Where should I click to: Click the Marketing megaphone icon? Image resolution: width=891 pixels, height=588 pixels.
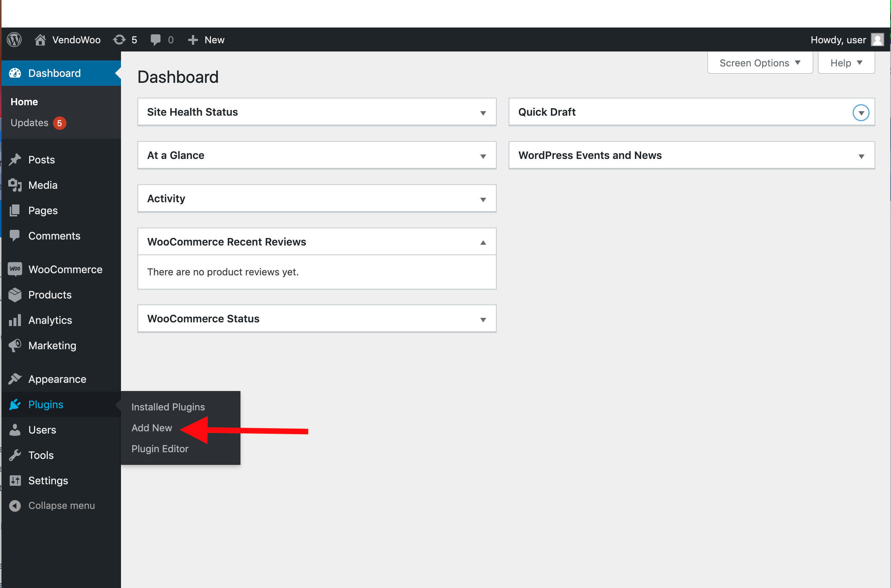15,345
